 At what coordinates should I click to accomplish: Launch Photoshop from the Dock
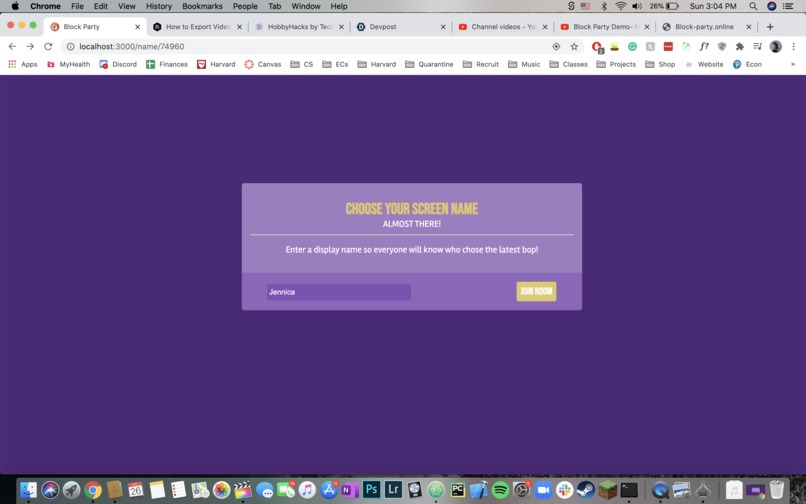coord(372,490)
